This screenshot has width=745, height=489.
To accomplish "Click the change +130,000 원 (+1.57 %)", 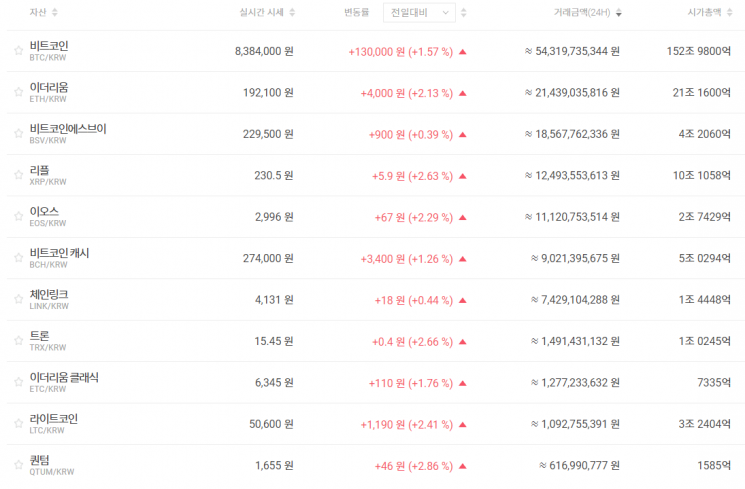I will coord(401,52).
